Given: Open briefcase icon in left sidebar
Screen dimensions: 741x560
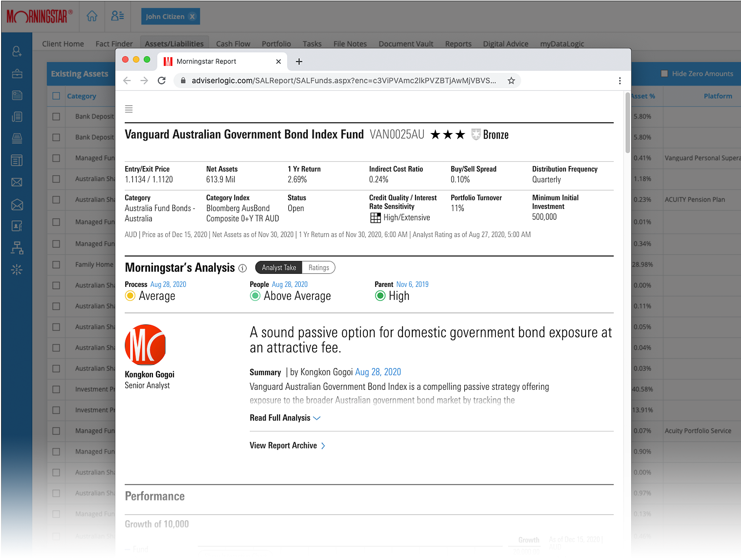Looking at the screenshot, I should click(x=17, y=73).
